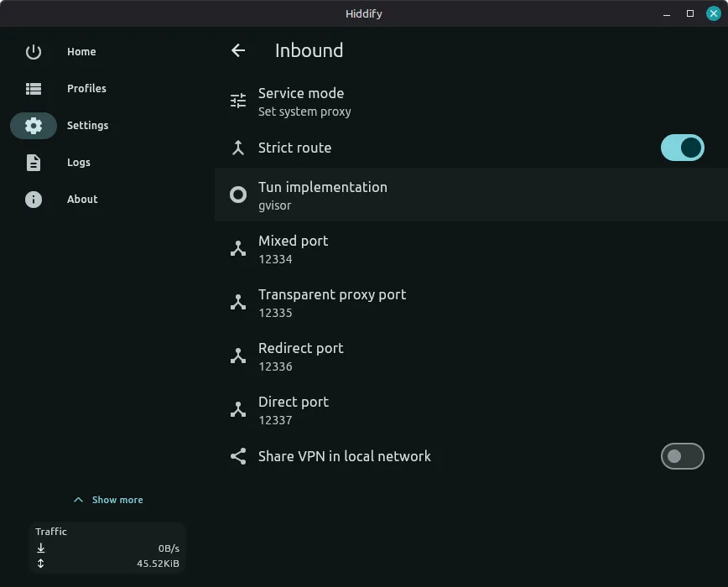Click the Share VPN in local network label
Image resolution: width=728 pixels, height=587 pixels.
(345, 456)
